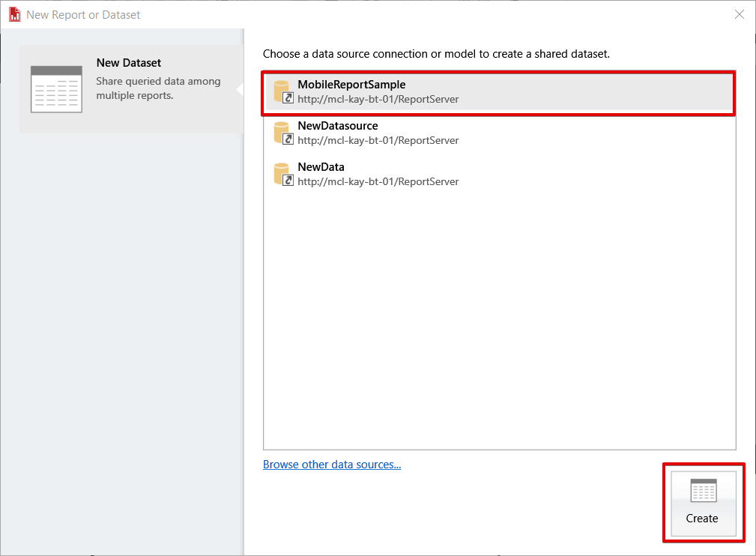Click the ReportServer URL under MobileReportSample
Image resolution: width=756 pixels, height=556 pixels.
coord(378,99)
